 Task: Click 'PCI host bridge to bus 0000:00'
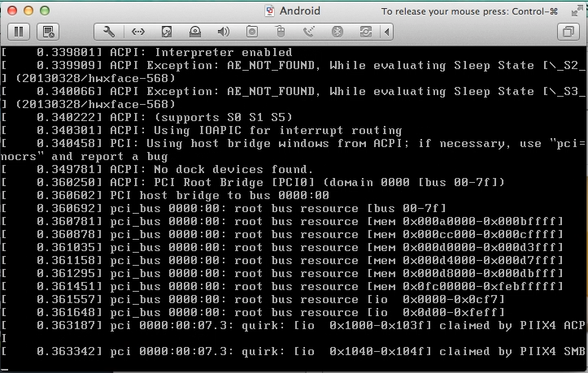coord(165,196)
